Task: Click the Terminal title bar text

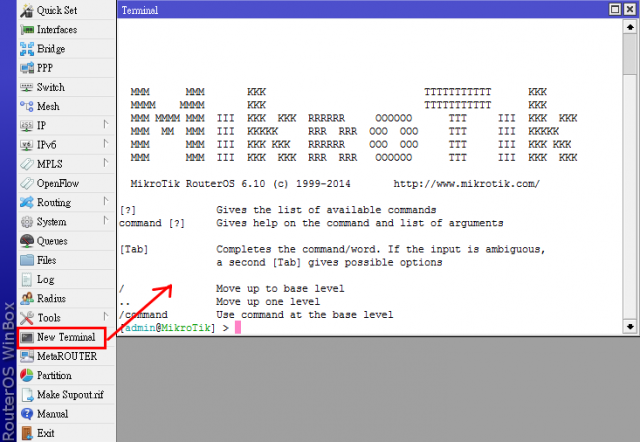Action: click(140, 10)
